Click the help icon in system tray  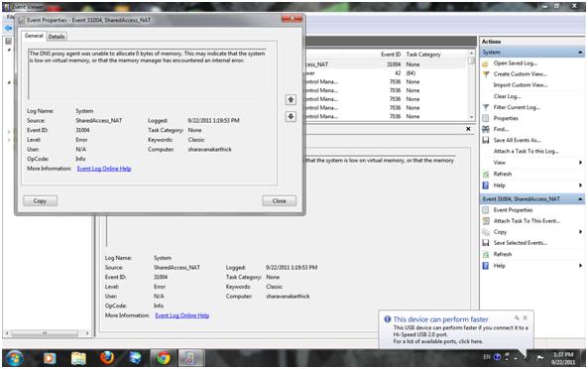click(x=498, y=357)
